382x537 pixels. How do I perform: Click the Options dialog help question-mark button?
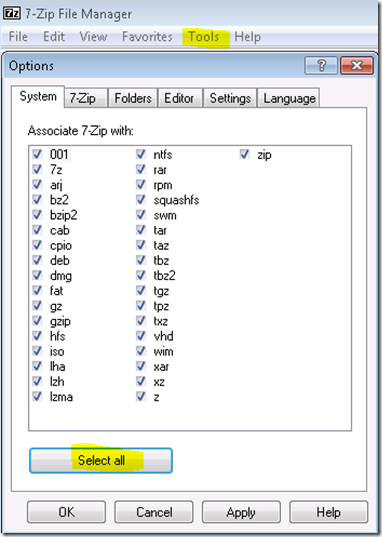(x=321, y=65)
